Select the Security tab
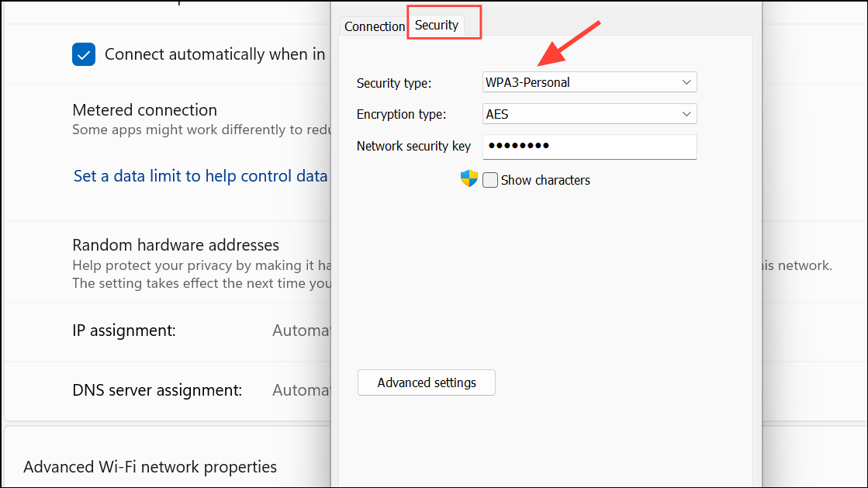 coord(437,25)
